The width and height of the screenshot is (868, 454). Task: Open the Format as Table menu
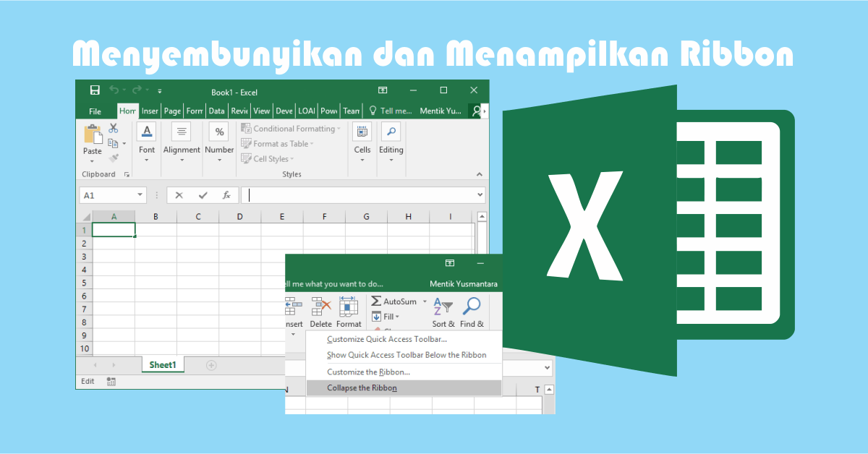point(278,144)
